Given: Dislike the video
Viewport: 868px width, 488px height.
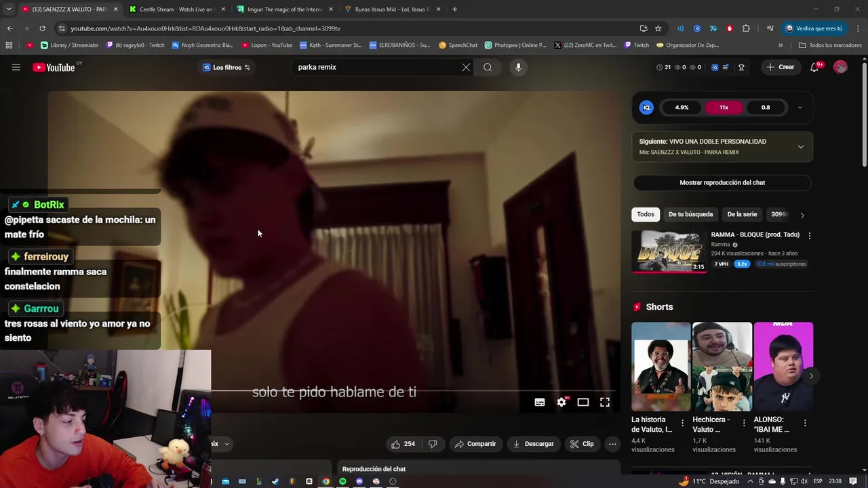Looking at the screenshot, I should point(433,444).
